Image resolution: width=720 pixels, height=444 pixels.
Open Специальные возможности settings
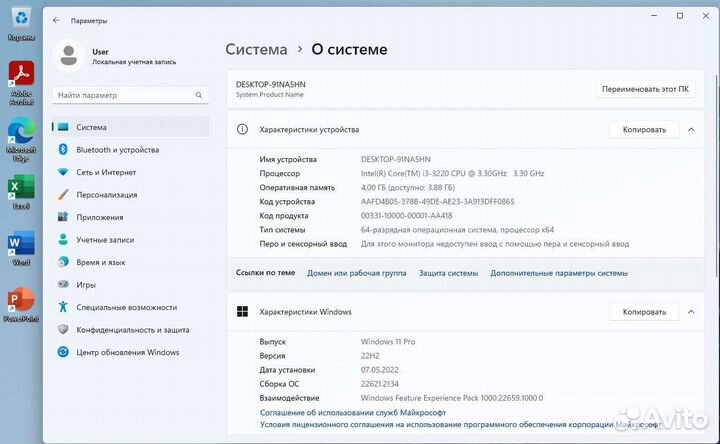[126, 307]
